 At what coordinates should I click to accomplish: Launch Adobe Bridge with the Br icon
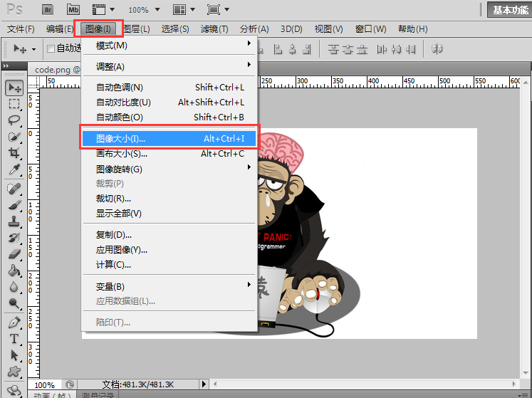48,9
